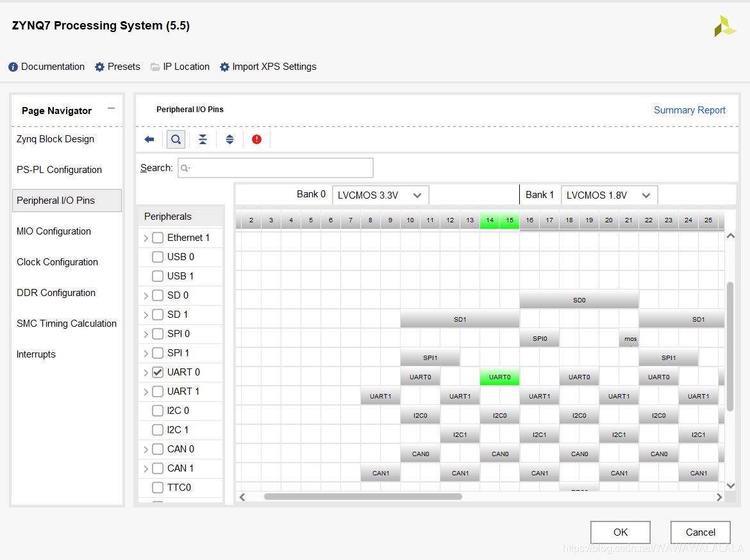This screenshot has height=560, width=750.
Task: Open Import XPS Settings gear option
Action: pos(268,67)
